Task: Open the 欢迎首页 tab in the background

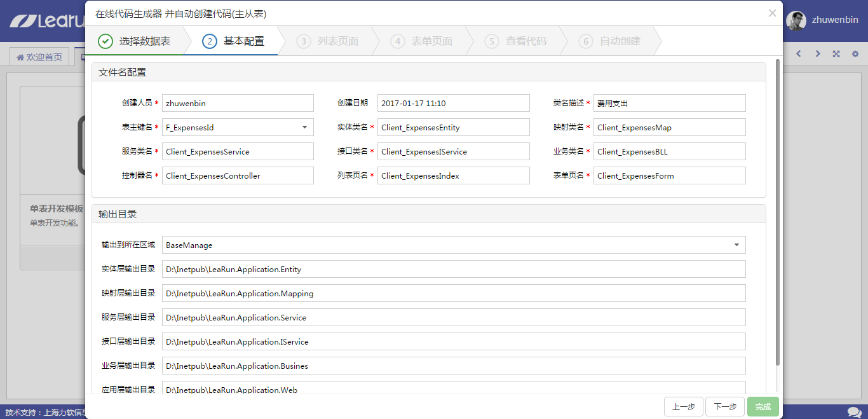Action: click(x=39, y=57)
